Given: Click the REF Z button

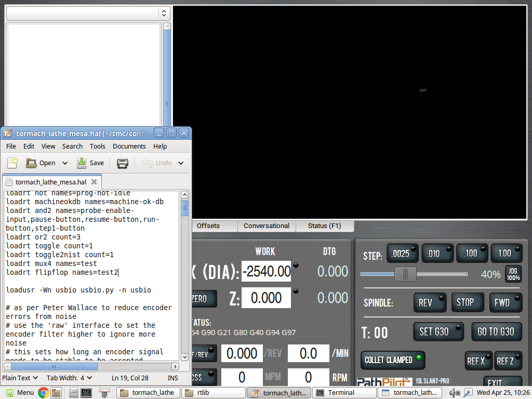Looking at the screenshot, I should 508,361.
